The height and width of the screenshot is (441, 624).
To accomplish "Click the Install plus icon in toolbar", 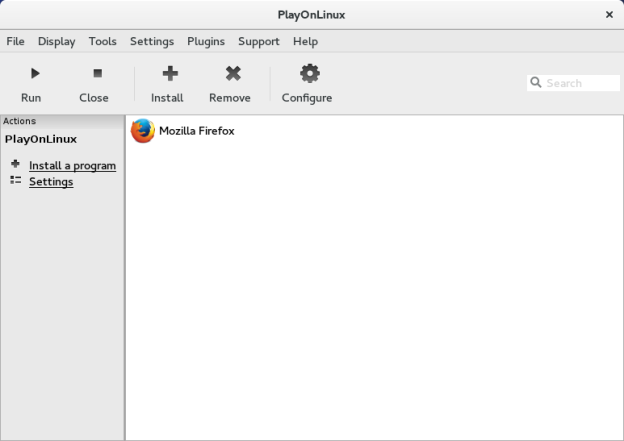I will [170, 73].
